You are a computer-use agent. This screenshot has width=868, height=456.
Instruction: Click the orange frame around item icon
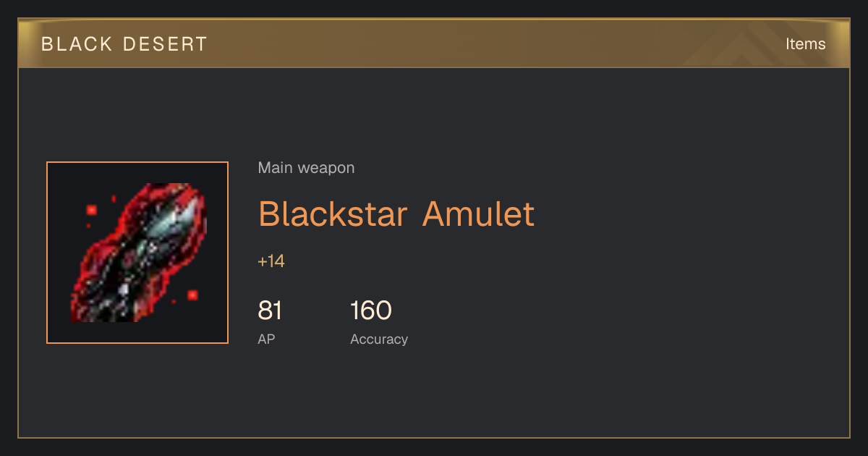[137, 163]
